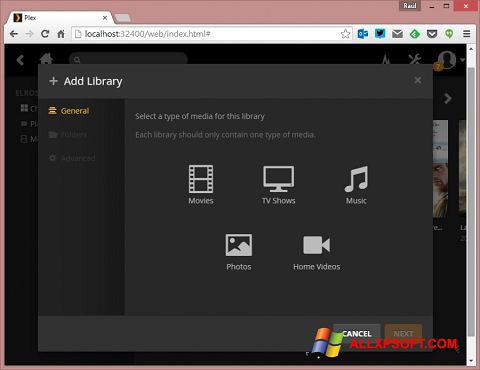Go to Plex home icon
Screen dimensions: 480x370
click(x=46, y=59)
